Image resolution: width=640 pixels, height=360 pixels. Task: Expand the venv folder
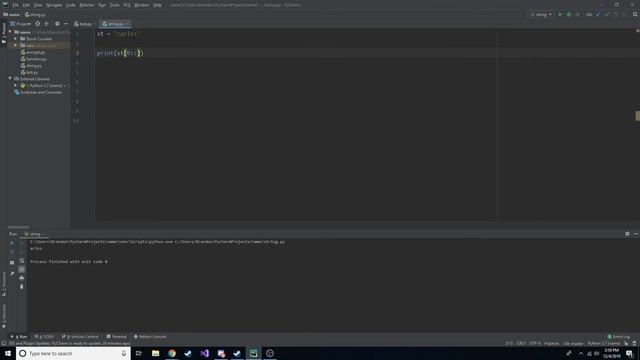[x=16, y=45]
